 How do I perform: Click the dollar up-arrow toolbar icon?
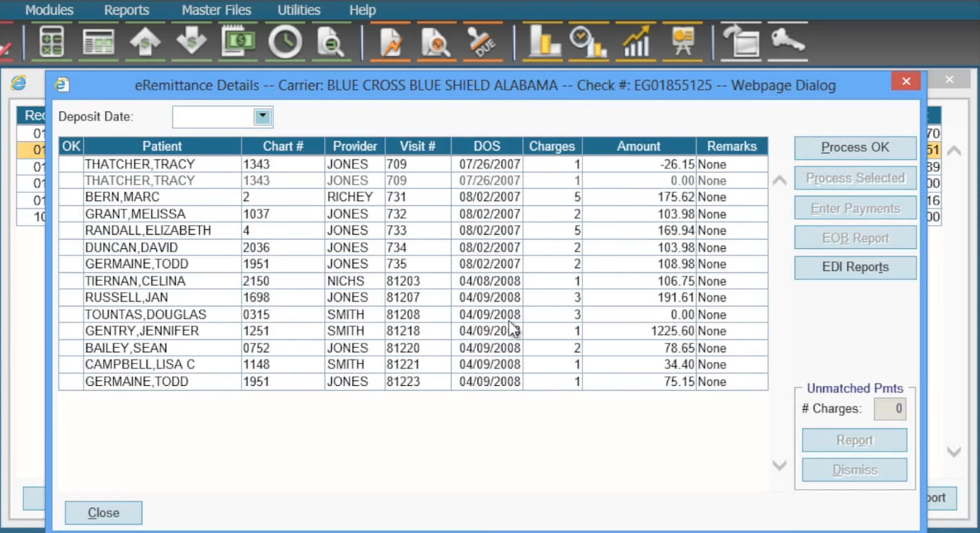(x=144, y=43)
